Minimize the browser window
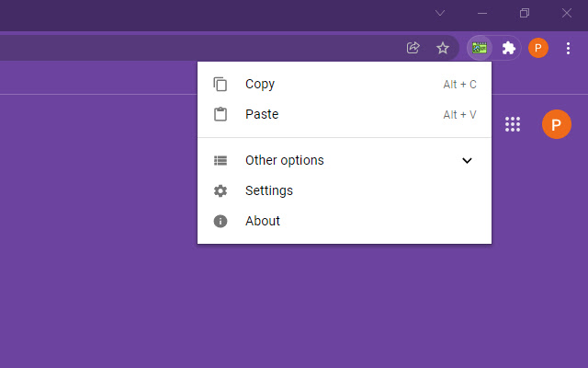 point(482,13)
